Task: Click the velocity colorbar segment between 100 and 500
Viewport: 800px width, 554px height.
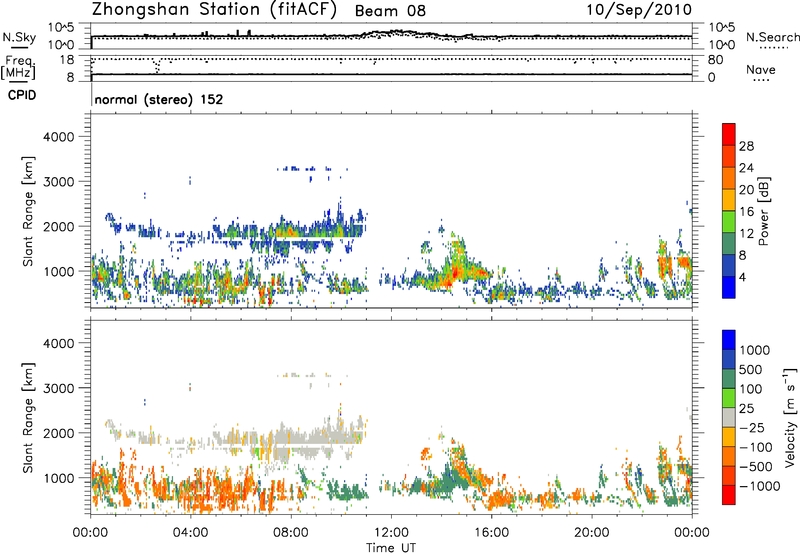Action: tap(729, 379)
